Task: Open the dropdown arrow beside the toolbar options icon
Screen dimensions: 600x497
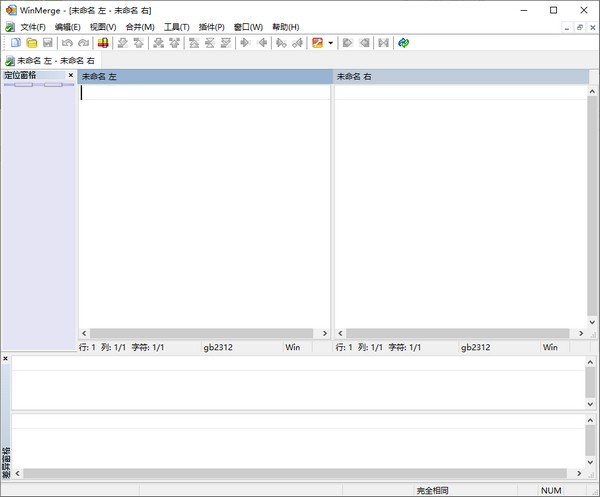Action: click(330, 43)
